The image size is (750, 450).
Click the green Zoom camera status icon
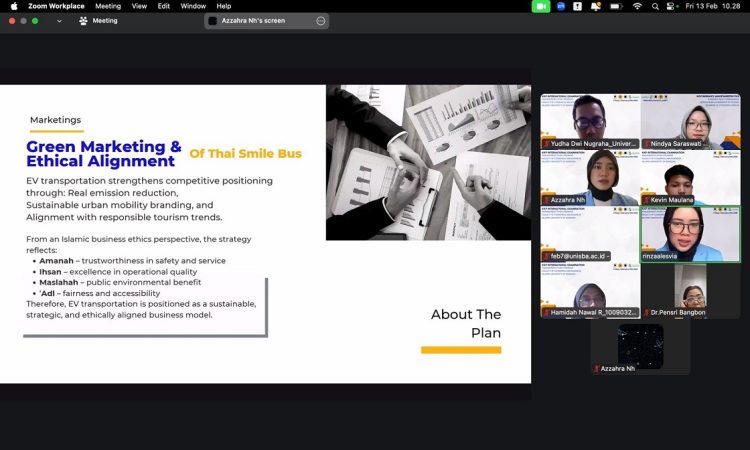tap(541, 6)
